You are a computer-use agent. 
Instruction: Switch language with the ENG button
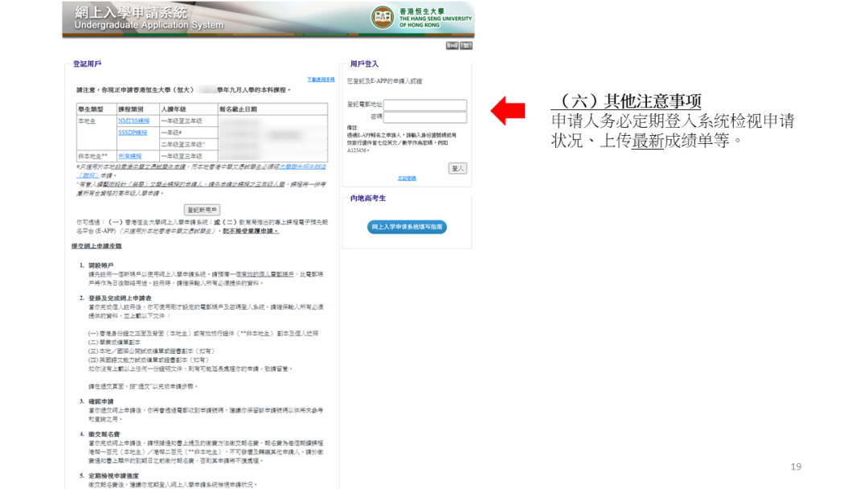pos(452,45)
